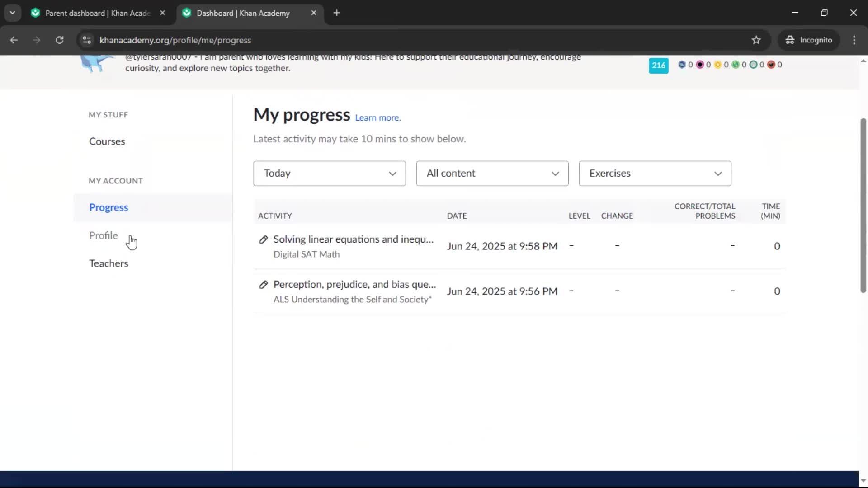This screenshot has width=868, height=488.
Task: Open the tab search dropdown arrow
Action: tap(12, 13)
